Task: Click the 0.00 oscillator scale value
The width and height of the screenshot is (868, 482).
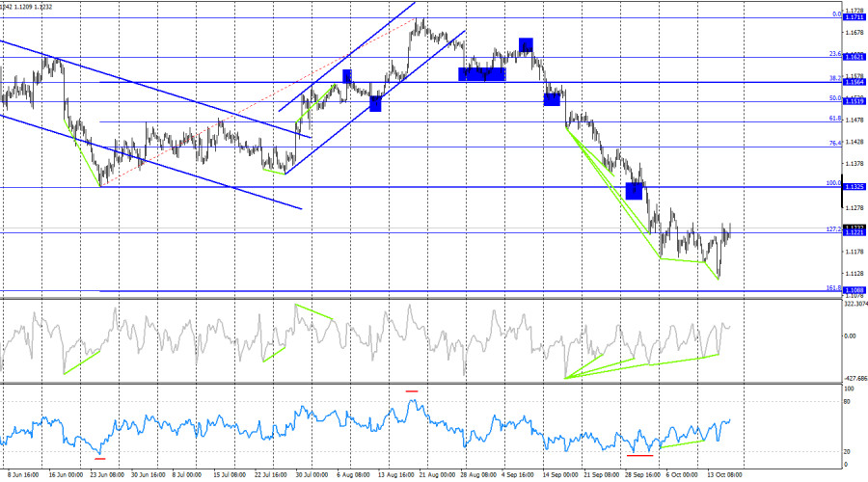Action: 850,335
